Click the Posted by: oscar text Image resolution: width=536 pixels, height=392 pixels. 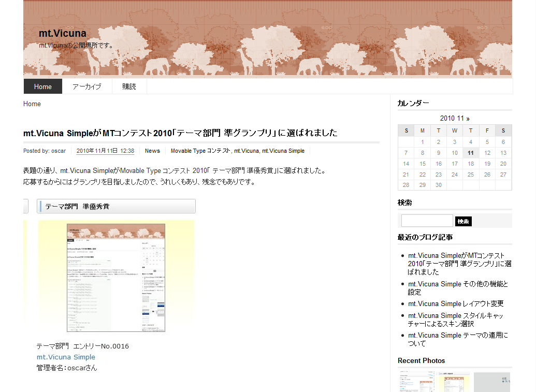[45, 151]
